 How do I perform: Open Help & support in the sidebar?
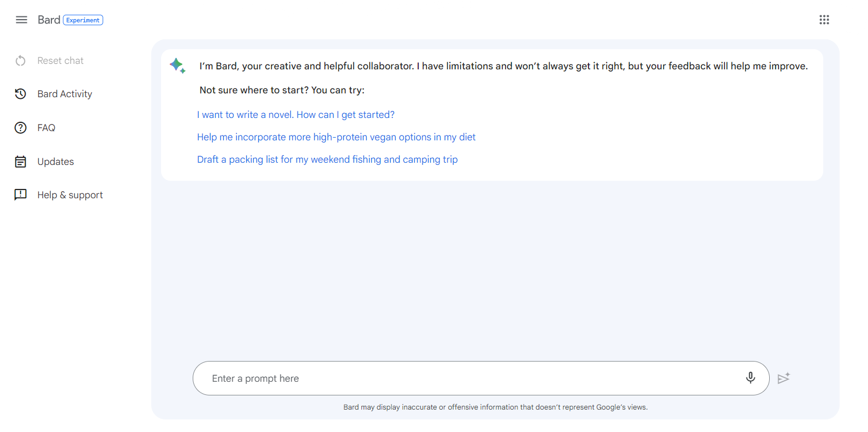click(x=70, y=195)
